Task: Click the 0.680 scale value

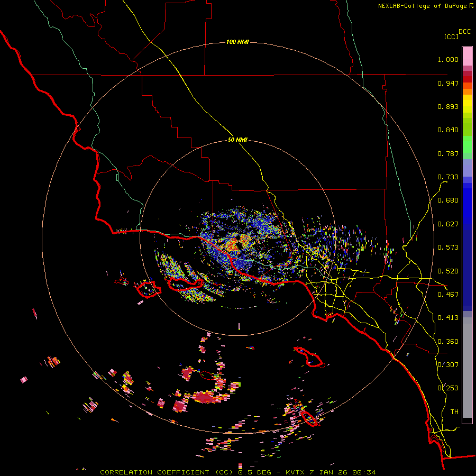Action: tap(448, 200)
